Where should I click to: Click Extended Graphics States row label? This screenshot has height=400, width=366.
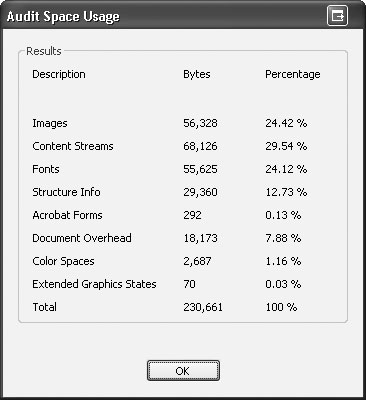[94, 284]
